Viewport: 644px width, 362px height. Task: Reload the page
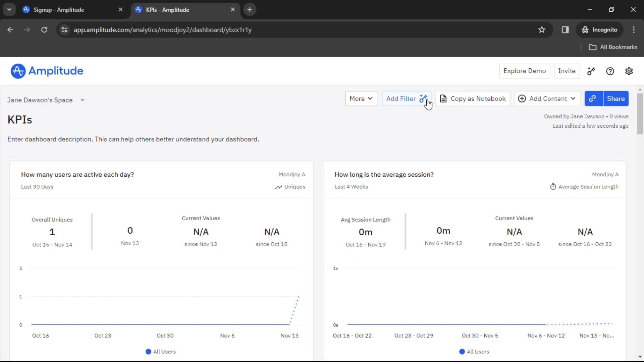(x=44, y=30)
